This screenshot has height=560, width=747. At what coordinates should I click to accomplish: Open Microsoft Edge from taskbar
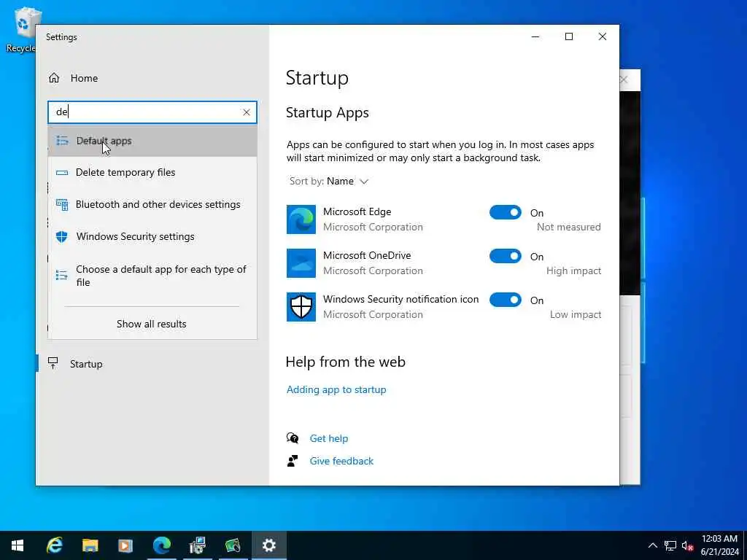[161, 545]
